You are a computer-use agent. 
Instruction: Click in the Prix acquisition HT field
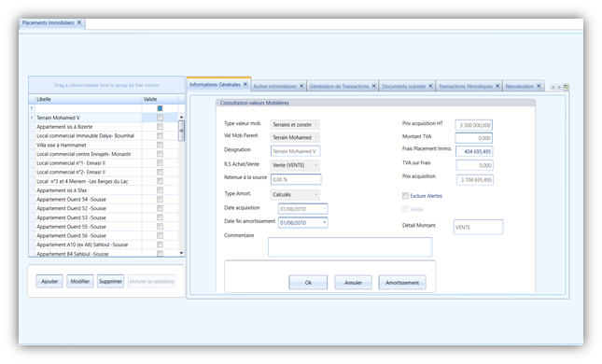[474, 125]
